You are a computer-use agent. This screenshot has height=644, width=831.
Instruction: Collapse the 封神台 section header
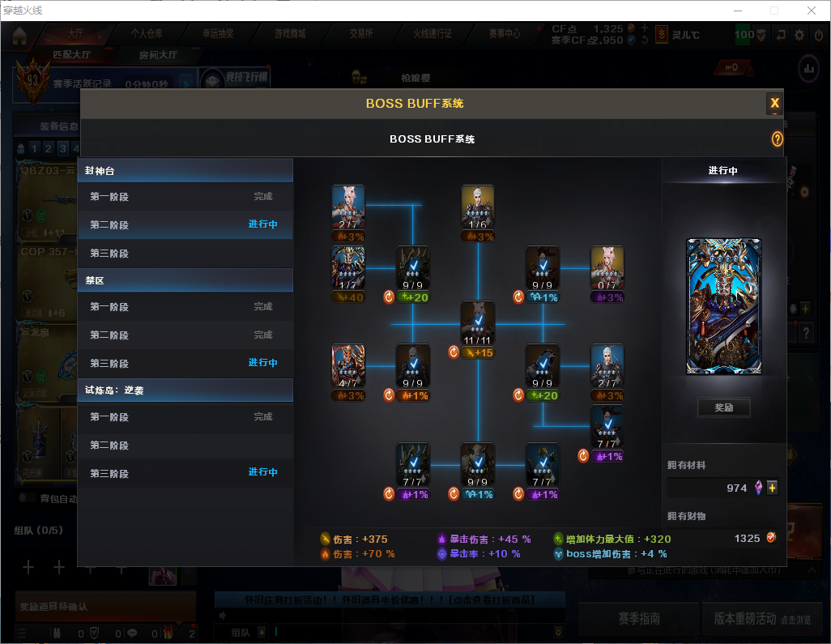coord(185,171)
